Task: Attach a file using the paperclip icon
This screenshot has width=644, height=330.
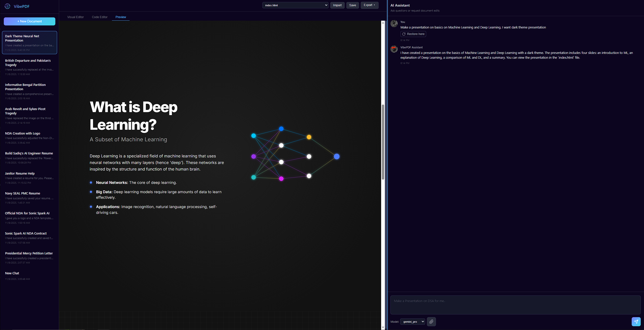Action: coord(431,322)
